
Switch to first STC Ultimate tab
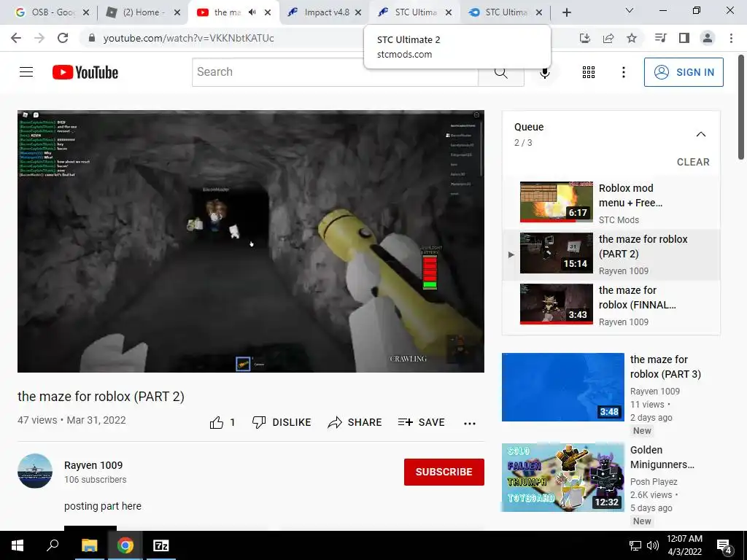tap(414, 12)
